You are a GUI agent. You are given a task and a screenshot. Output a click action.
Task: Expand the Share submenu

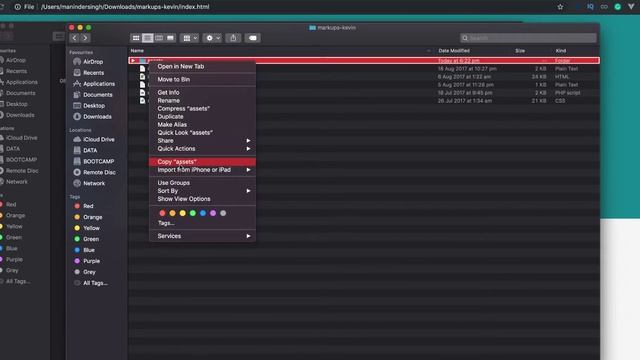[x=202, y=140]
